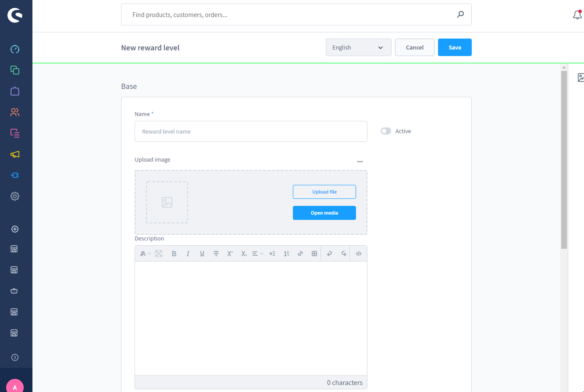Insert a link in the Description
584x392 pixels.
tap(300, 254)
